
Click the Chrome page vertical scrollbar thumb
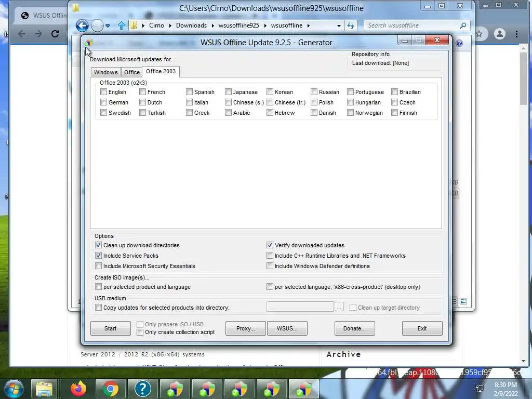click(x=523, y=79)
